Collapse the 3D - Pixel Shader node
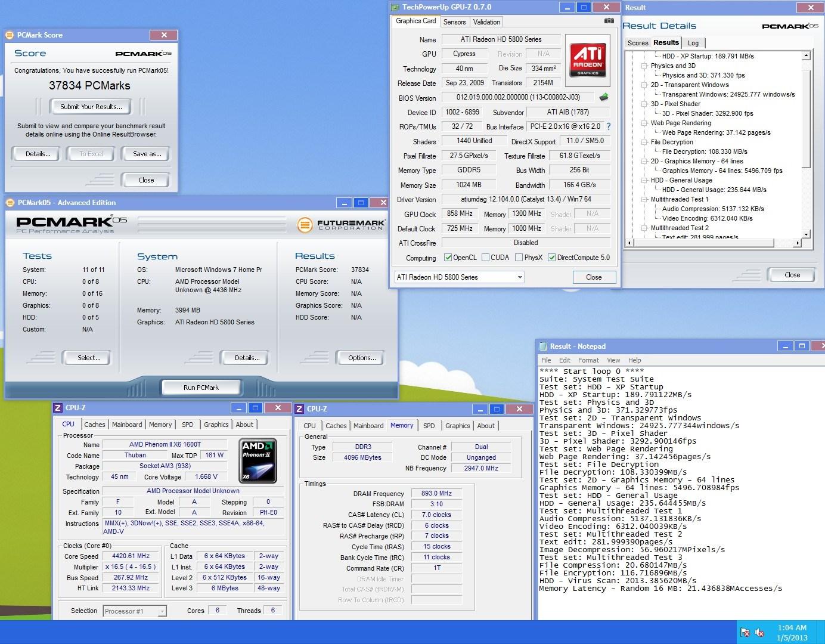 click(x=644, y=104)
